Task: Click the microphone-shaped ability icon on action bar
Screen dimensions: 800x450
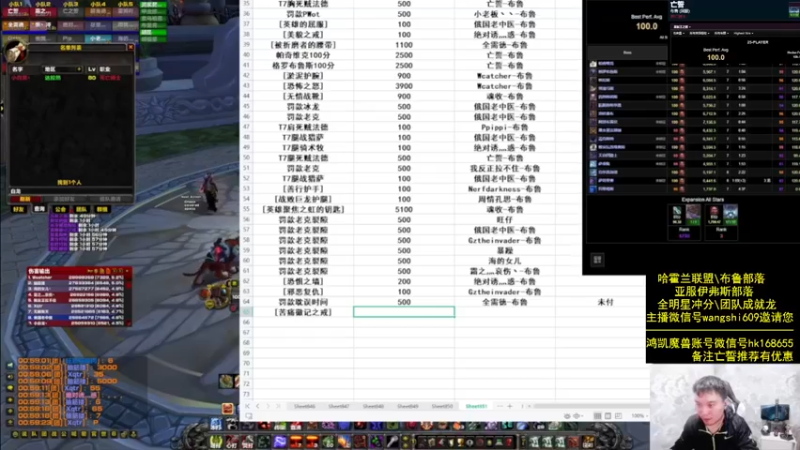Action: coord(392,441)
